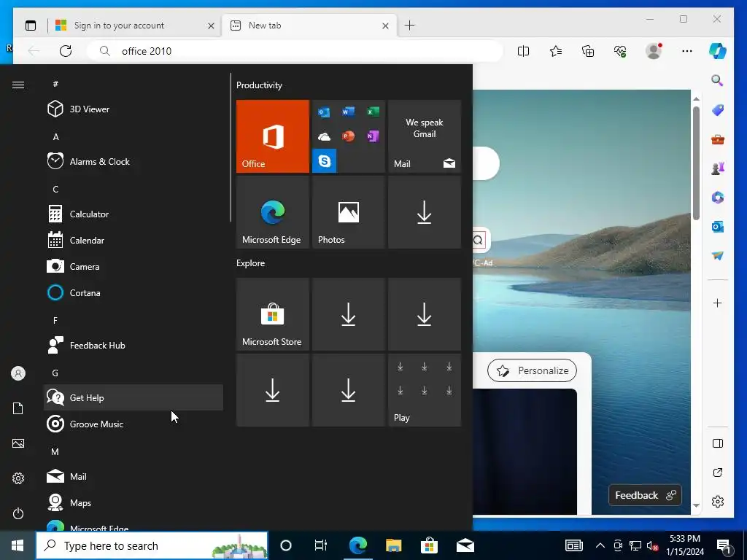This screenshot has height=560, width=747.
Task: Open Skype tile in Office folder
Action: [x=325, y=161]
